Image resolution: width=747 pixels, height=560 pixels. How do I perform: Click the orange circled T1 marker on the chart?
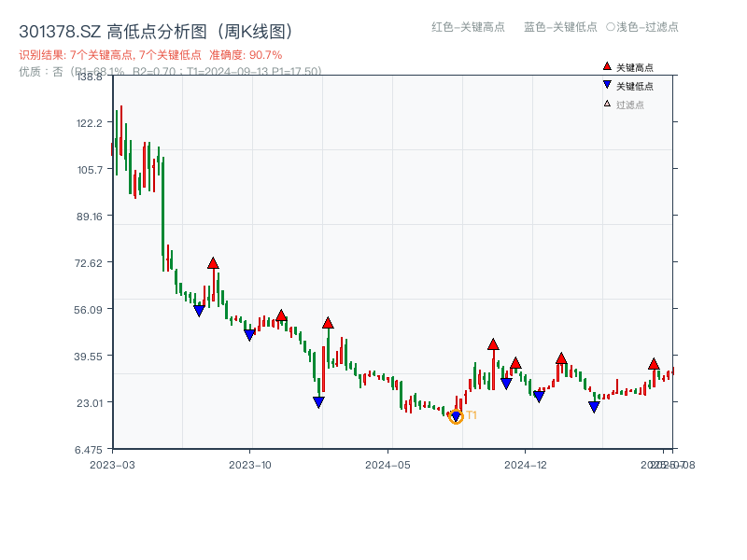(457, 416)
